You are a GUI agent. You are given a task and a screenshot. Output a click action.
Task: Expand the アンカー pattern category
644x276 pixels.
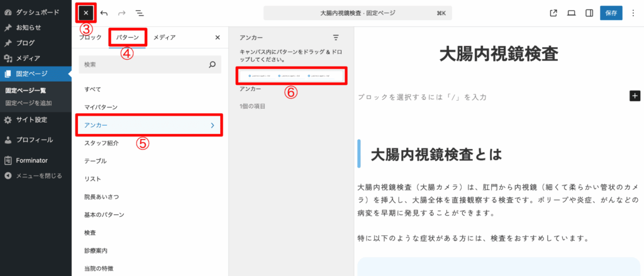[149, 126]
